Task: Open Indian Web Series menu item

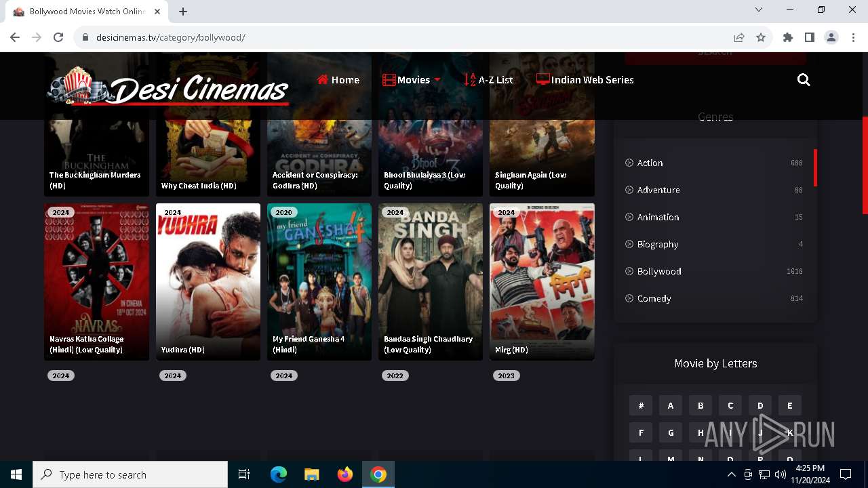Action: pyautogui.click(x=585, y=80)
